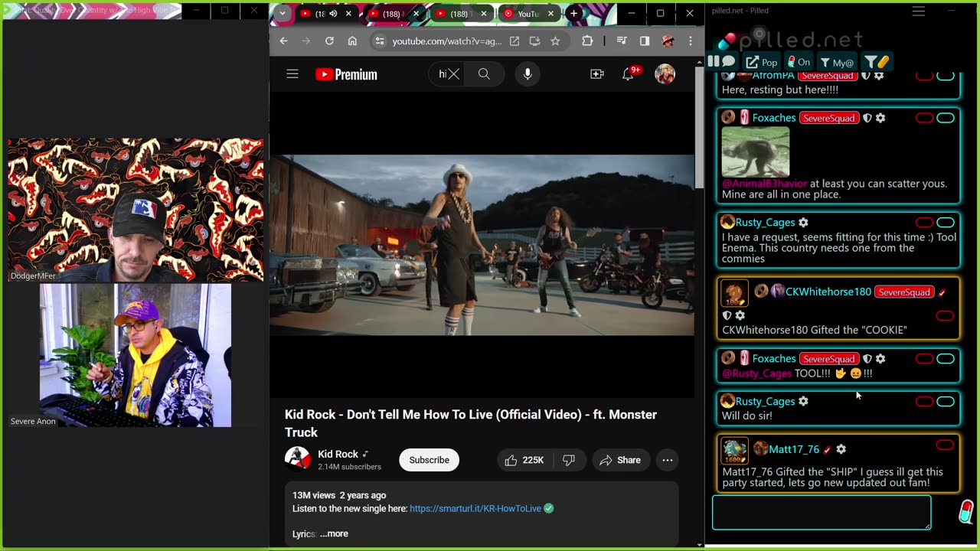Toggle the browser side panel
The image size is (980, 551).
pyautogui.click(x=645, y=41)
